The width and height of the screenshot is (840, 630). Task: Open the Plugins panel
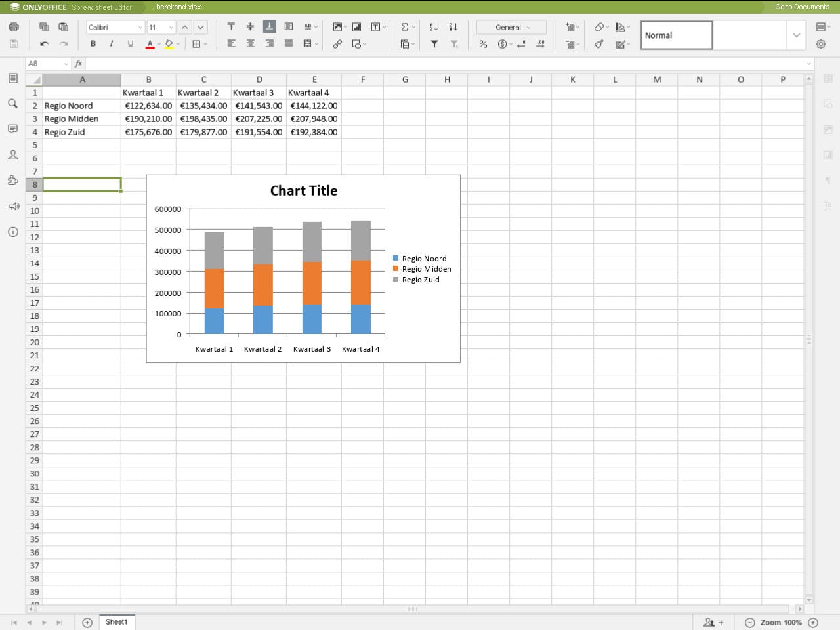12,180
